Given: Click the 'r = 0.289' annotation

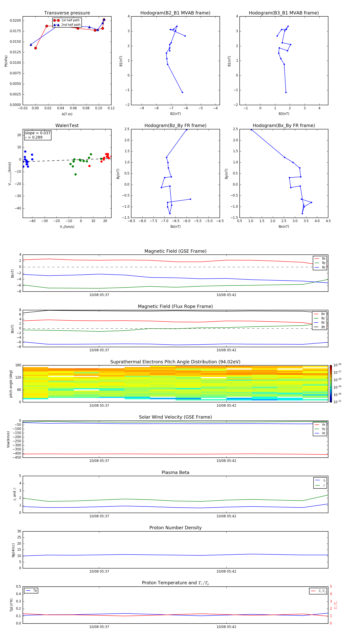Looking at the screenshot, I should point(34,137).
